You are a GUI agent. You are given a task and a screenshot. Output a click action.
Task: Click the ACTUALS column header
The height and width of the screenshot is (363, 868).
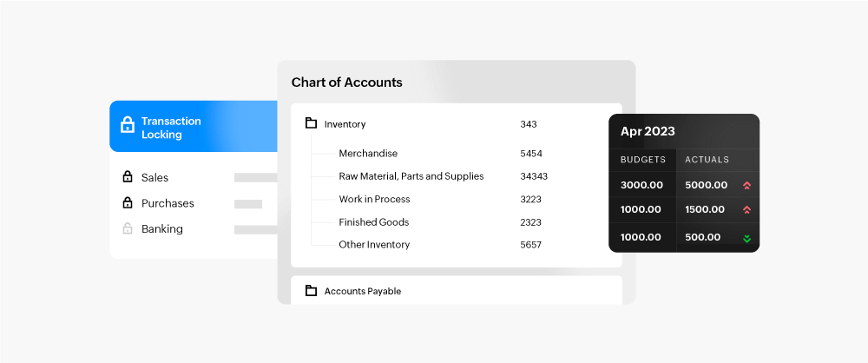[707, 160]
